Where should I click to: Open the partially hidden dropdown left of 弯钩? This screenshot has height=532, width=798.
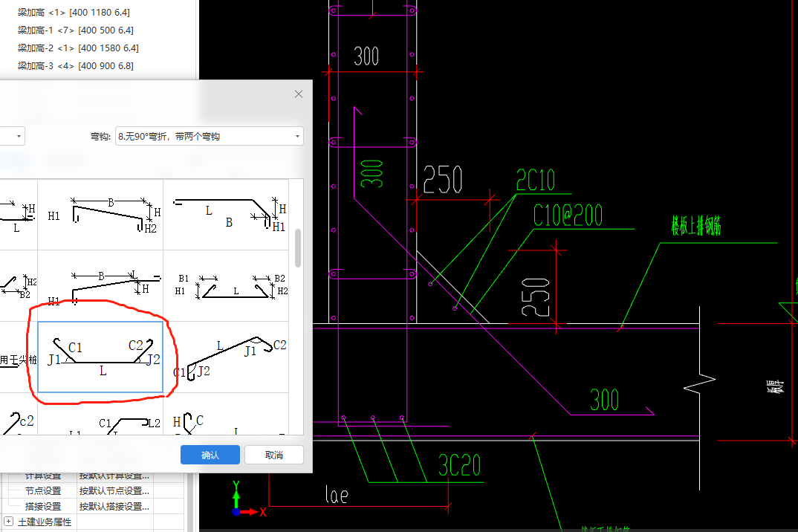[12, 137]
